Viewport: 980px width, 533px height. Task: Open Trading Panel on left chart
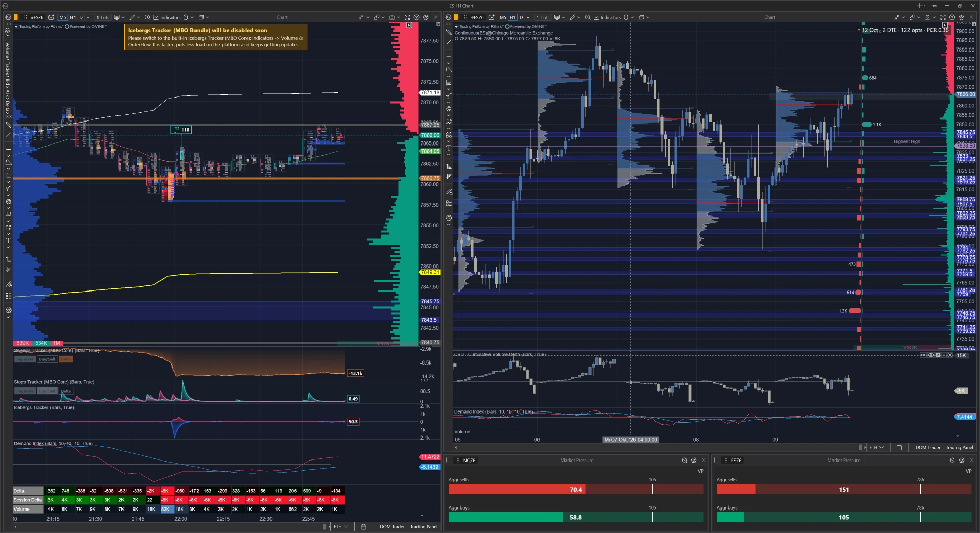pyautogui.click(x=424, y=526)
